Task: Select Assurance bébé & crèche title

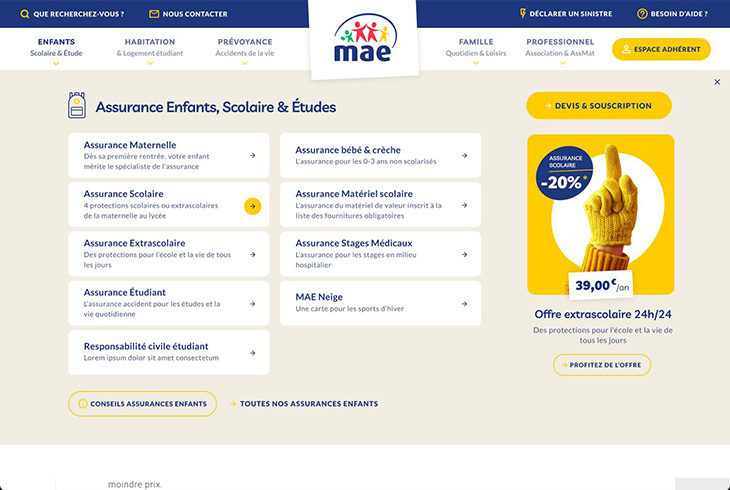Action: click(x=348, y=150)
